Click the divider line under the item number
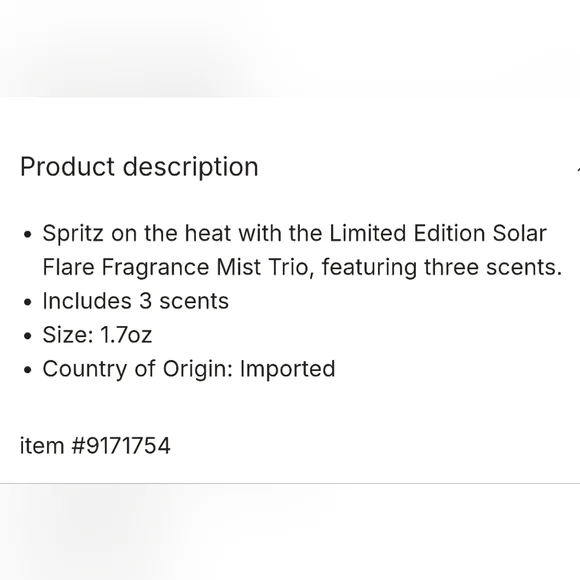Viewport: 580px width, 580px height. pyautogui.click(x=290, y=483)
